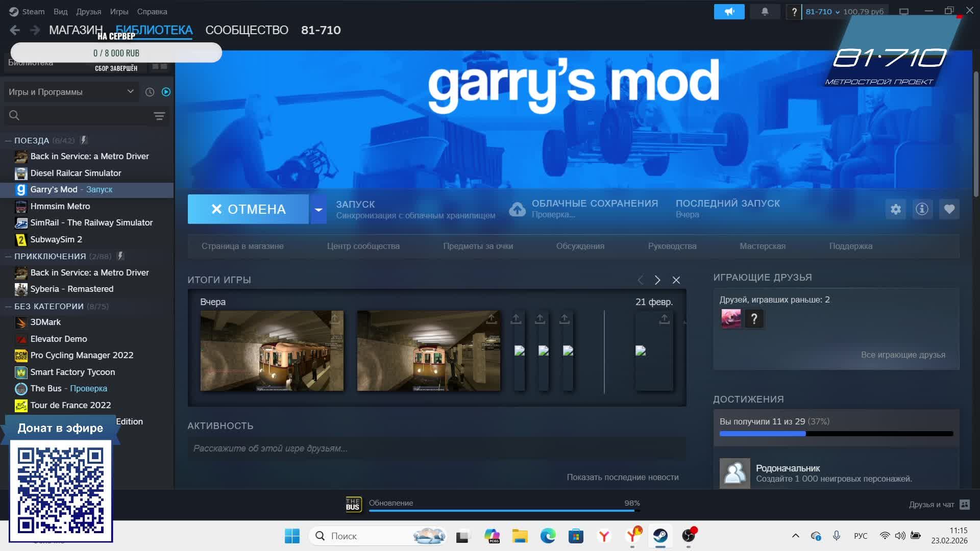
Task: Collapse the ПРИКЛЮЧЕНИЯ category
Action: (8, 256)
